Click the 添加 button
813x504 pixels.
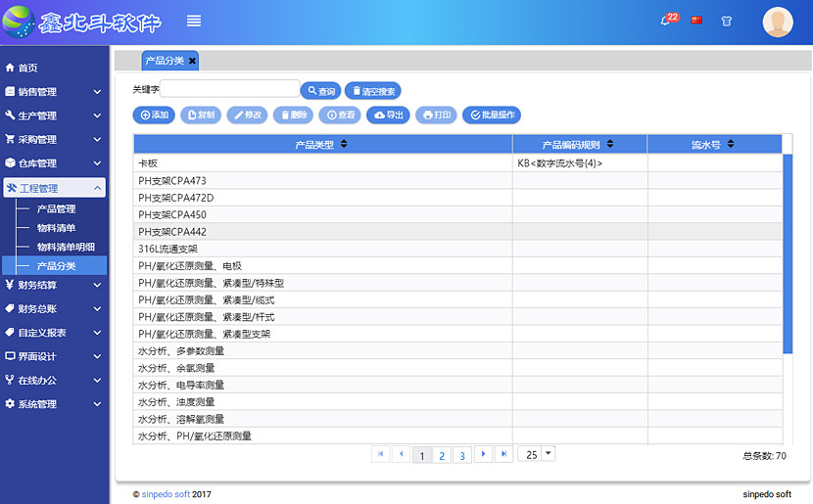click(x=154, y=115)
